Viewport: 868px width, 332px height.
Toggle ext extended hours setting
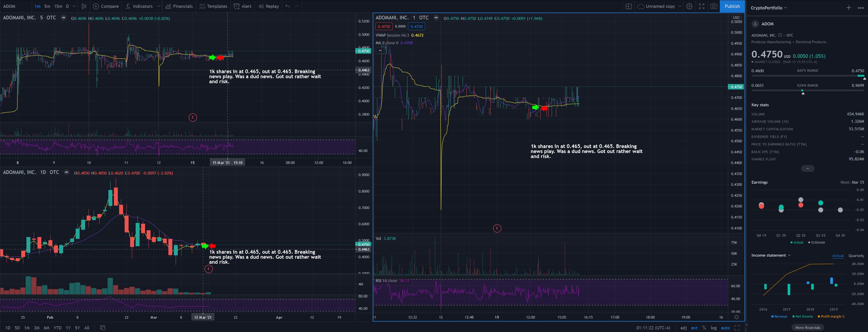coord(694,328)
